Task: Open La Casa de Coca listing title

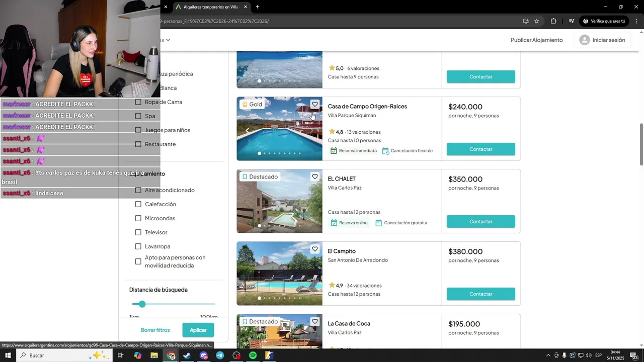Action: coord(349,324)
